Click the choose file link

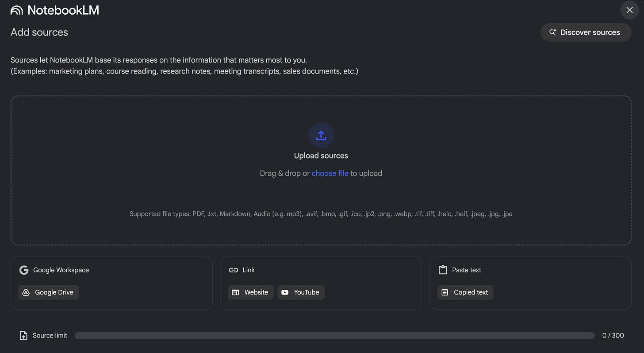pyautogui.click(x=330, y=173)
